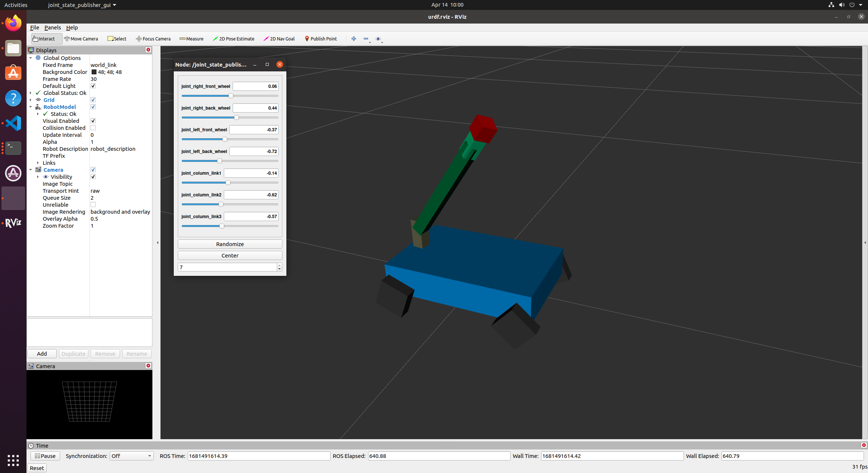Open Software Updater from the dock
This screenshot has height=473, width=868.
click(x=13, y=173)
